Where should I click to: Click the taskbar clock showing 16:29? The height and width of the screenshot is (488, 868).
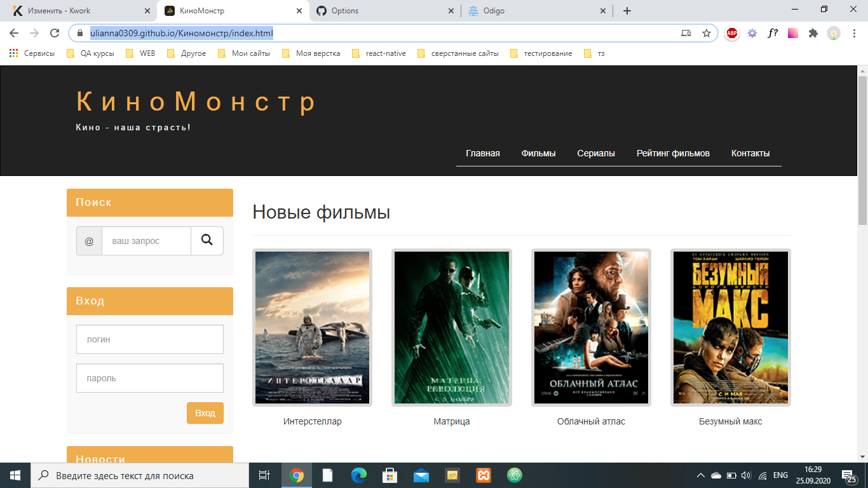[x=813, y=475]
